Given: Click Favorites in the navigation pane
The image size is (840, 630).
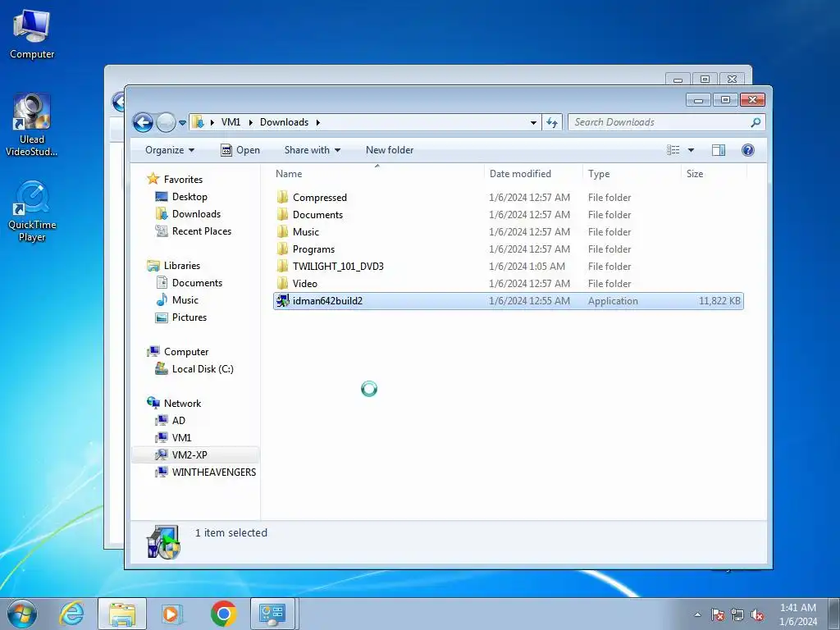Looking at the screenshot, I should click(x=176, y=180).
